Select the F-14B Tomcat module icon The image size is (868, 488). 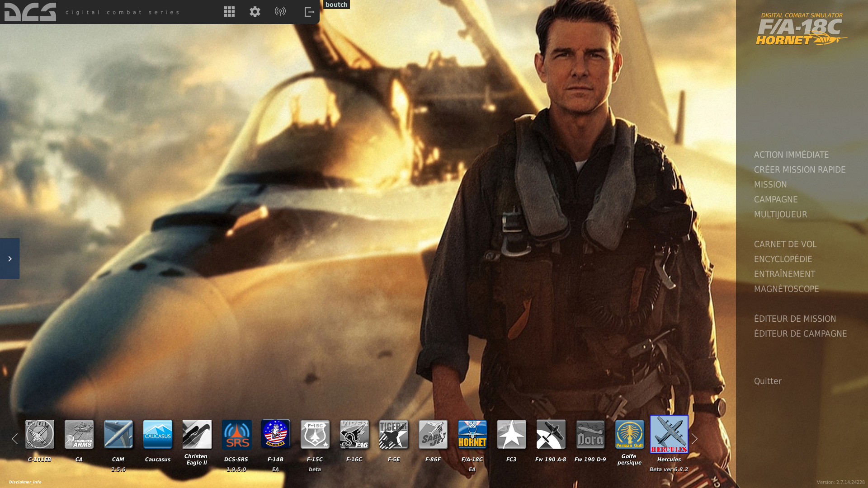tap(275, 435)
